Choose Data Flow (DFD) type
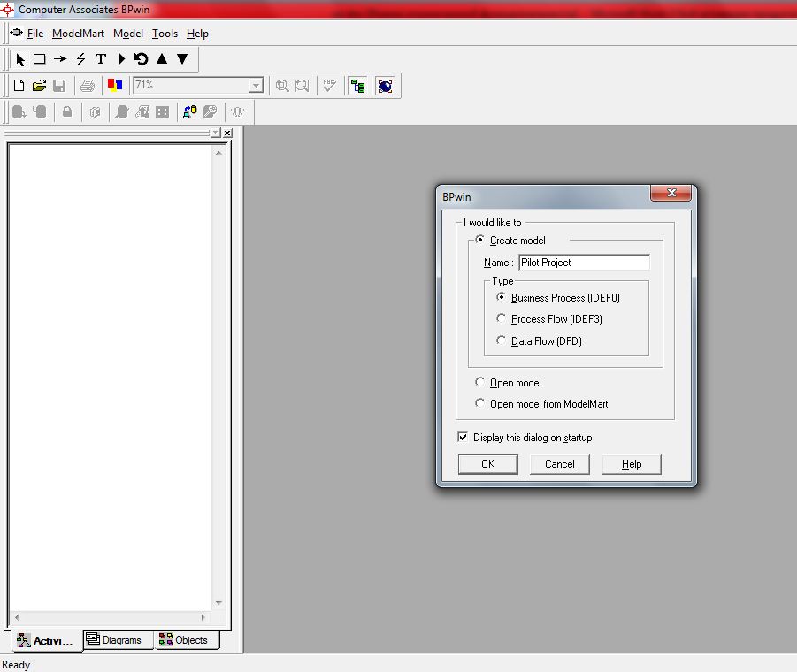 coord(501,340)
